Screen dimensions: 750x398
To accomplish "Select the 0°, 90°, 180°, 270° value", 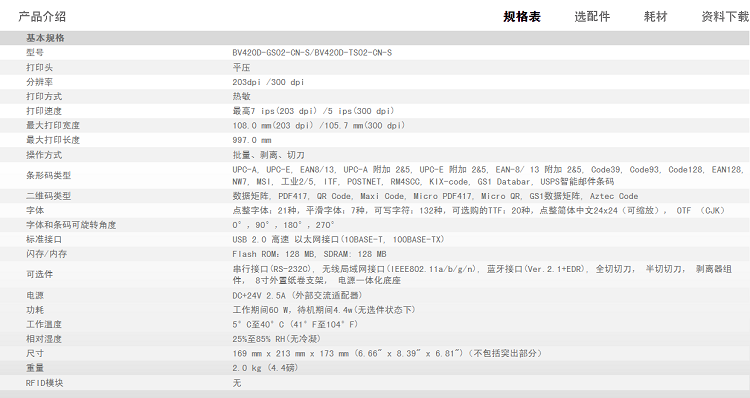I will (x=284, y=225).
